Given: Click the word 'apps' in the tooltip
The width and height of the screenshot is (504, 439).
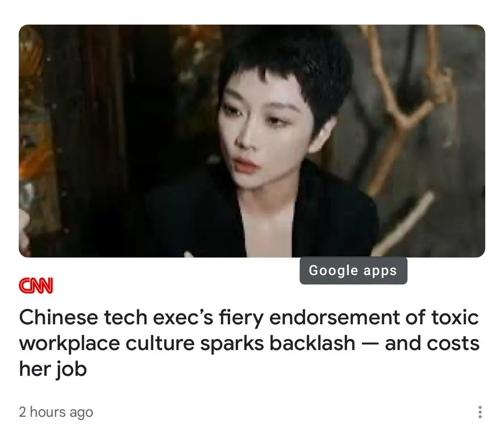Looking at the screenshot, I should [380, 271].
